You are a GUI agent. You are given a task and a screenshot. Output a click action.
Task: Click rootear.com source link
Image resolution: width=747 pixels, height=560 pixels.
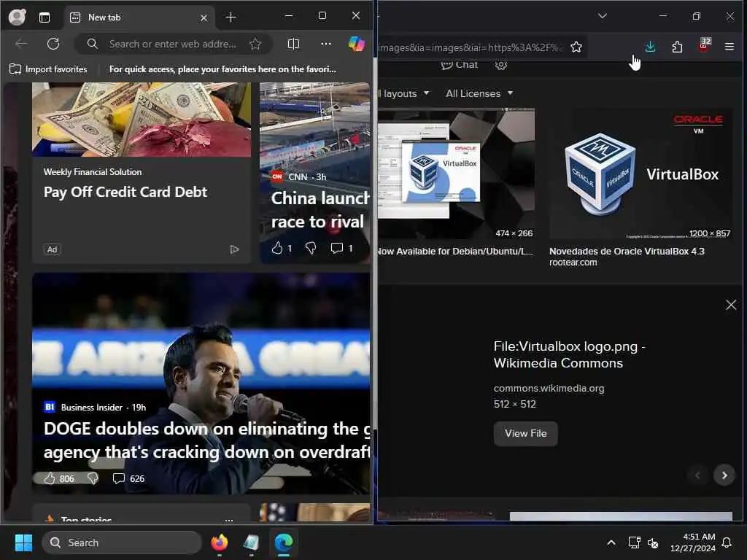(x=573, y=262)
